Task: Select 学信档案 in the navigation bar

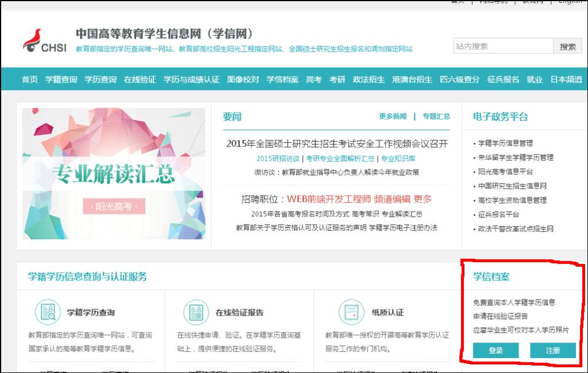Action: click(x=282, y=79)
